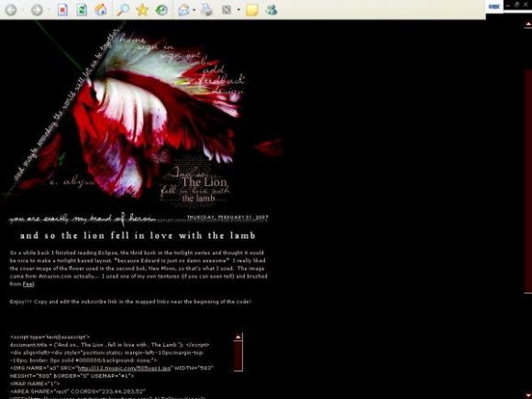Open the Home page icon
532x399 pixels.
101,10
